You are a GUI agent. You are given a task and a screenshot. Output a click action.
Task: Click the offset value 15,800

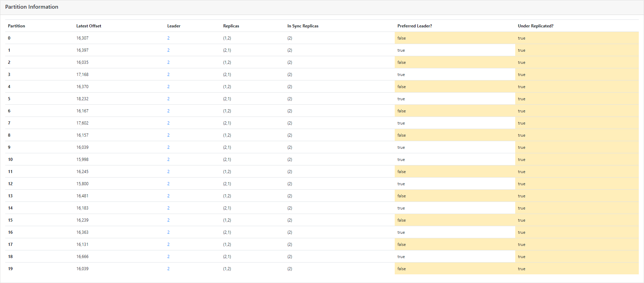82,184
